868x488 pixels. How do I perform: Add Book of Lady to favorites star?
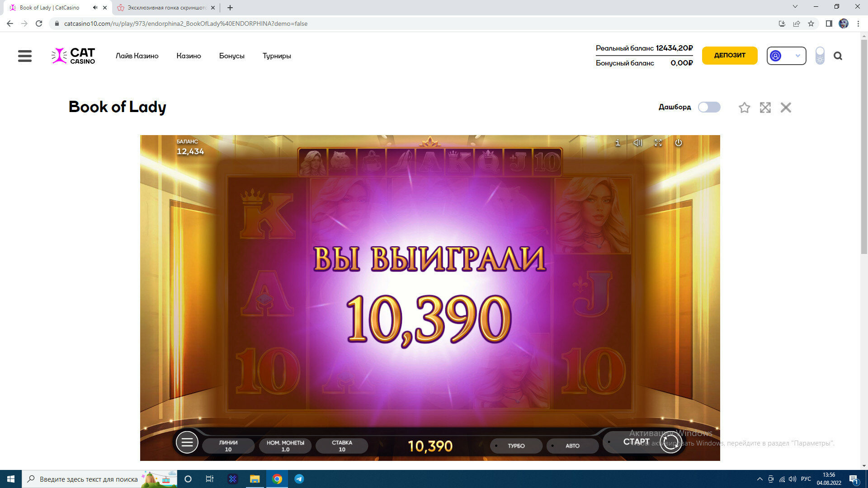[x=744, y=108]
